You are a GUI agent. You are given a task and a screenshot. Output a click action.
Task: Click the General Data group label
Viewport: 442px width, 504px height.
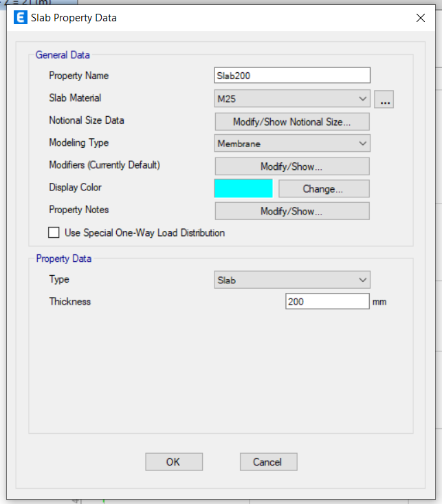pyautogui.click(x=63, y=55)
